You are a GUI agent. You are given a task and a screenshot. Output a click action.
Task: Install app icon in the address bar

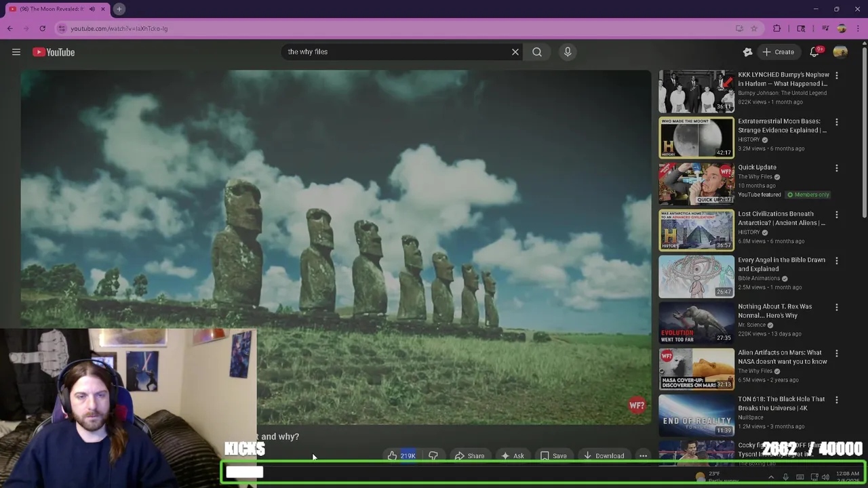point(739,28)
